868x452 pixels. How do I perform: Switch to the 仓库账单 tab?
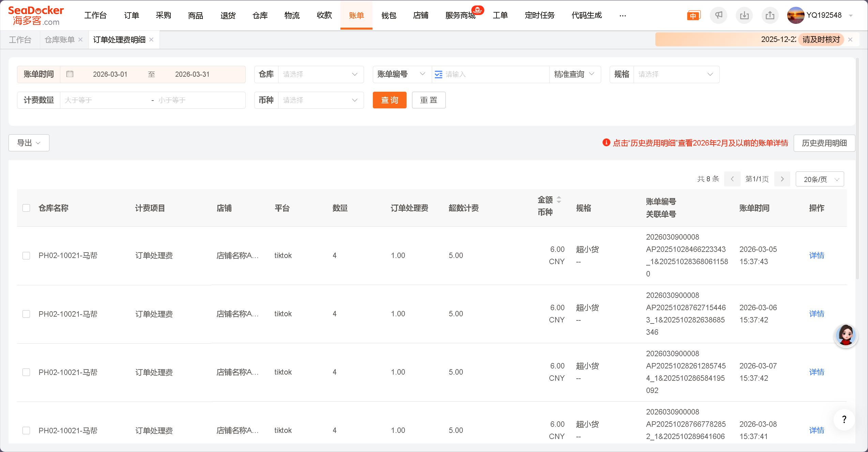pos(60,40)
